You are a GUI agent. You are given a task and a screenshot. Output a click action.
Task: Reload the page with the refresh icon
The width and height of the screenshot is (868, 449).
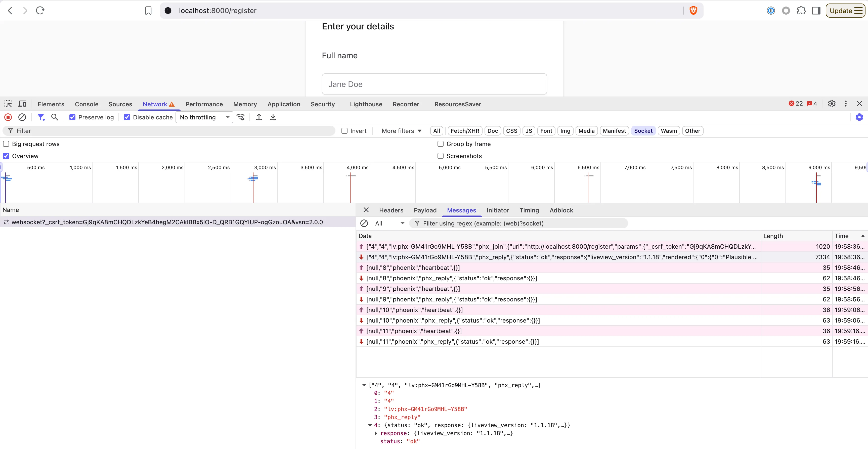(x=40, y=11)
